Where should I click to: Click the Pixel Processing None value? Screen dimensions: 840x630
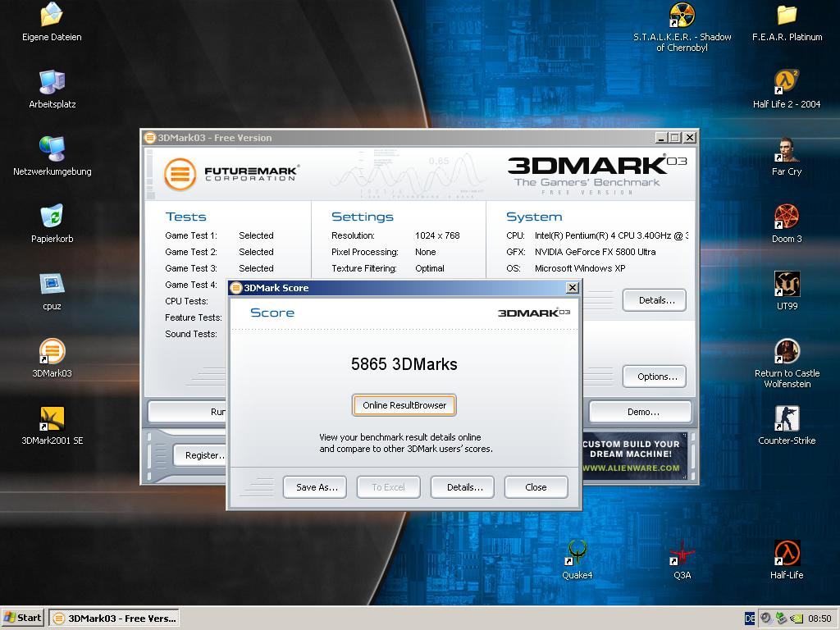point(426,252)
